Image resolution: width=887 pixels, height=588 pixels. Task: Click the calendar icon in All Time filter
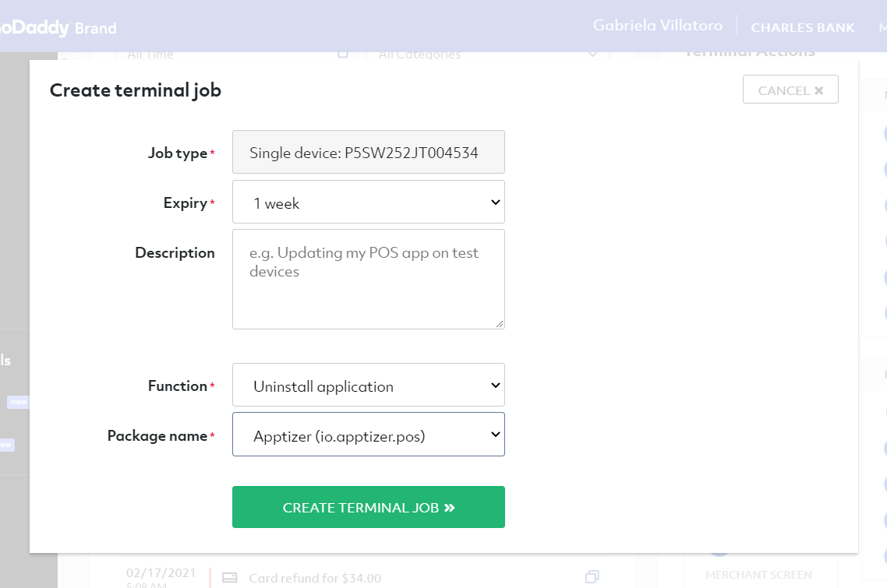pyautogui.click(x=343, y=55)
